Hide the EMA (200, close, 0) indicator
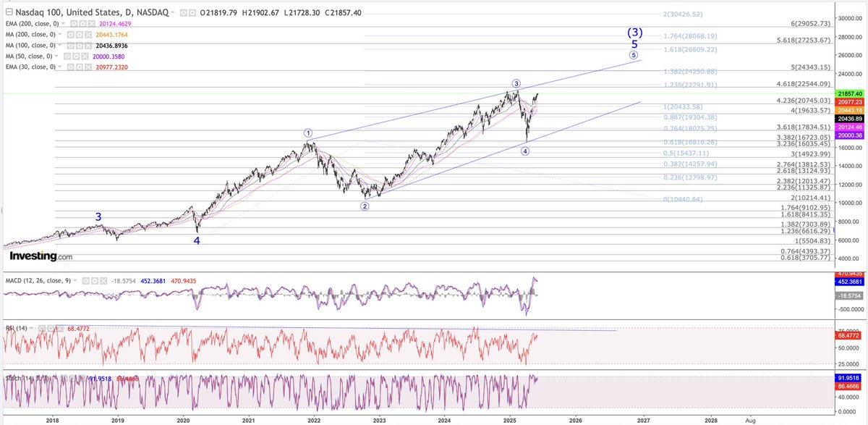Viewport: 868px width, 425px height. point(74,24)
